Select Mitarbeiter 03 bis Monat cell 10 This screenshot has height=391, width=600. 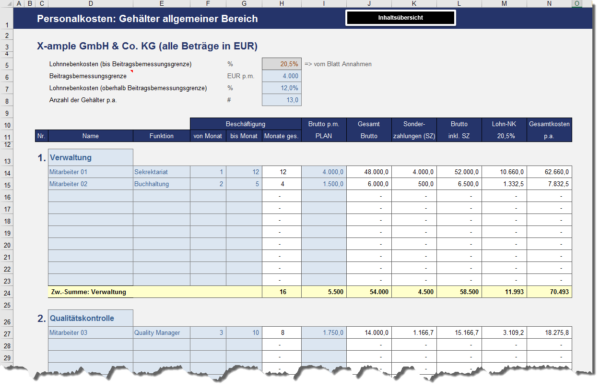point(244,333)
